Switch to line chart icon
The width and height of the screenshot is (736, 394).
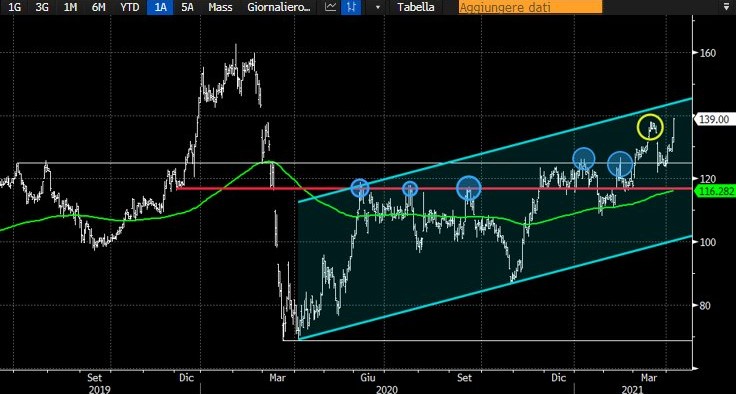[331, 7]
